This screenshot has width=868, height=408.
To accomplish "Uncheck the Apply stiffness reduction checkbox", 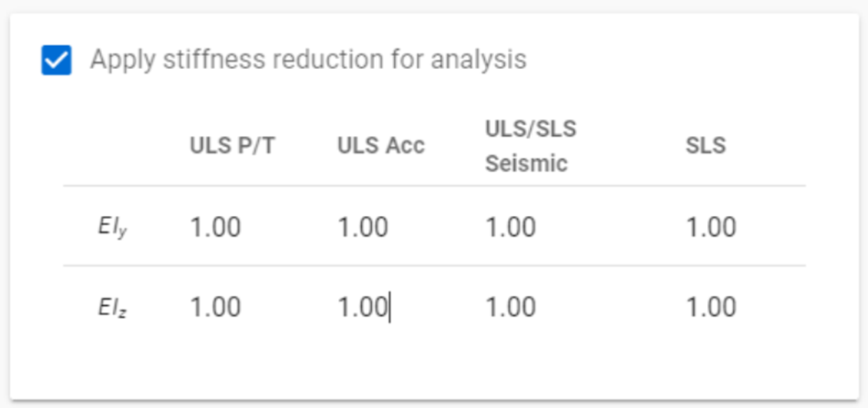I will (56, 60).
